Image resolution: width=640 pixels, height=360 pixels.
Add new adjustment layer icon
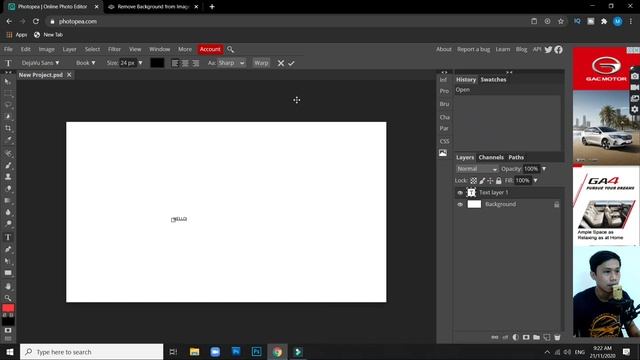pos(516,337)
